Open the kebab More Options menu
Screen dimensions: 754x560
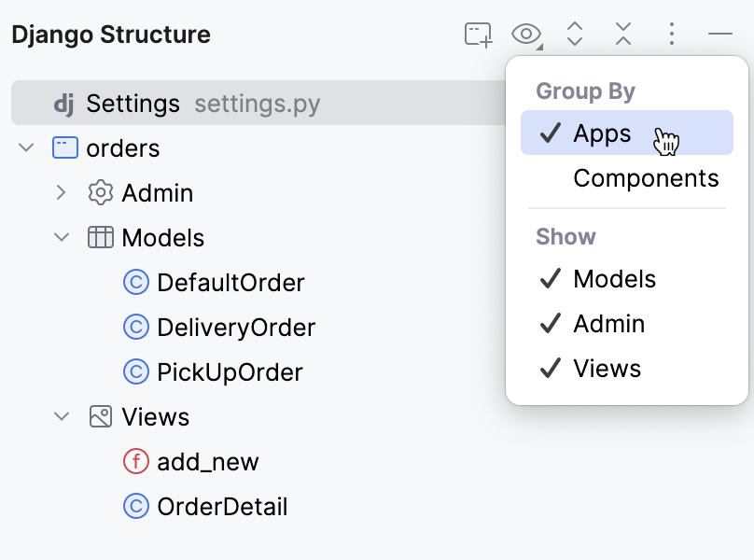click(x=672, y=33)
